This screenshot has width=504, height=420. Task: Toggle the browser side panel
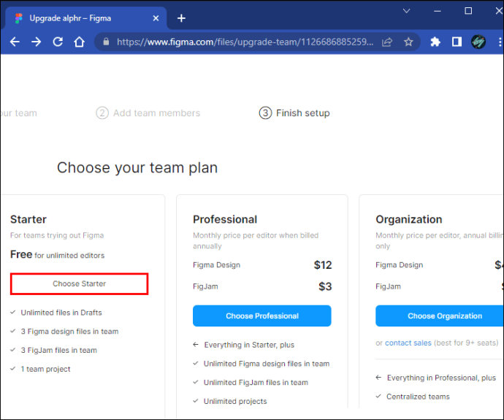tap(457, 42)
